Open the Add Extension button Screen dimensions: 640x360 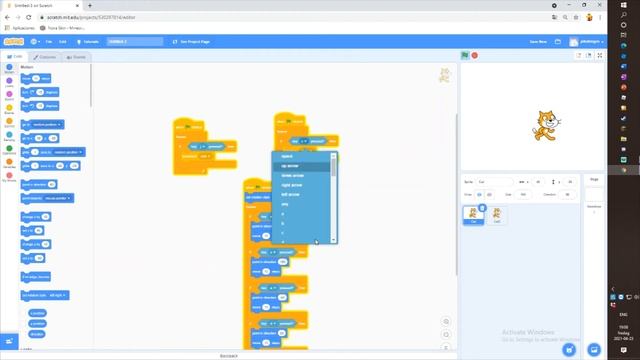click(x=9, y=341)
